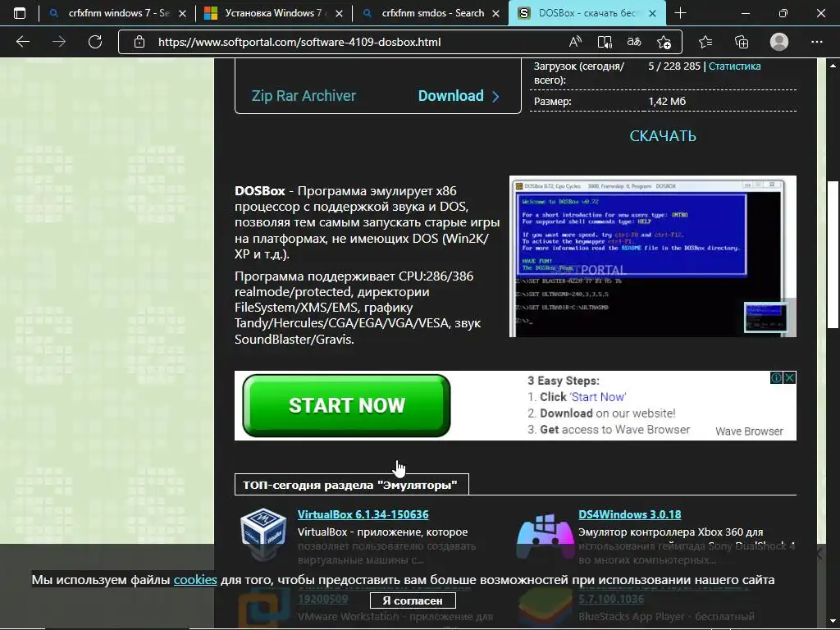The height and width of the screenshot is (630, 840).
Task: Click scrollbar down arrow
Action: [833, 622]
